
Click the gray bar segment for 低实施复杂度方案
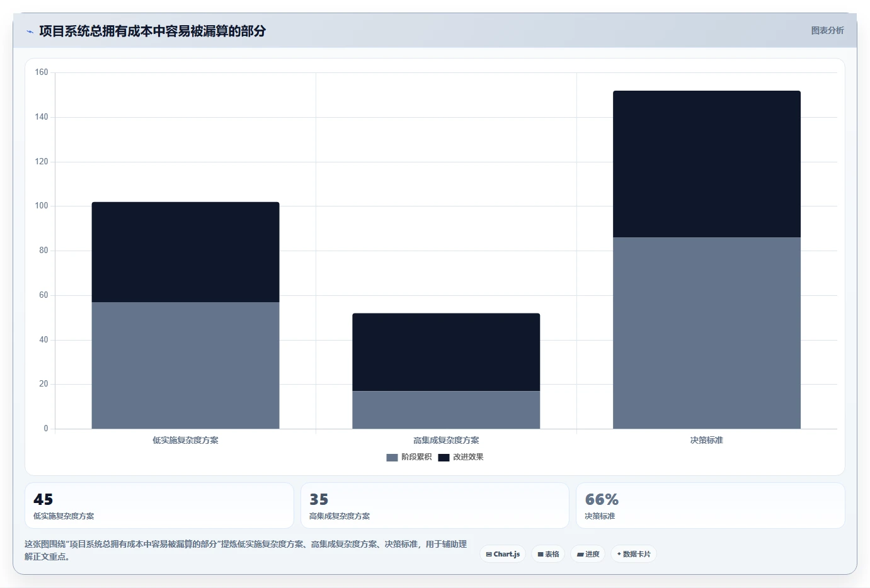tap(185, 365)
